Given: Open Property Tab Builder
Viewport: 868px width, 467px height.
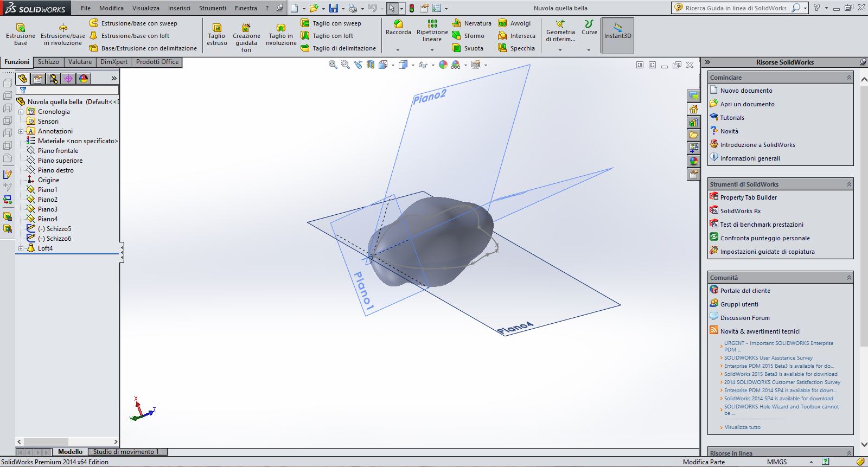Looking at the screenshot, I should [748, 197].
